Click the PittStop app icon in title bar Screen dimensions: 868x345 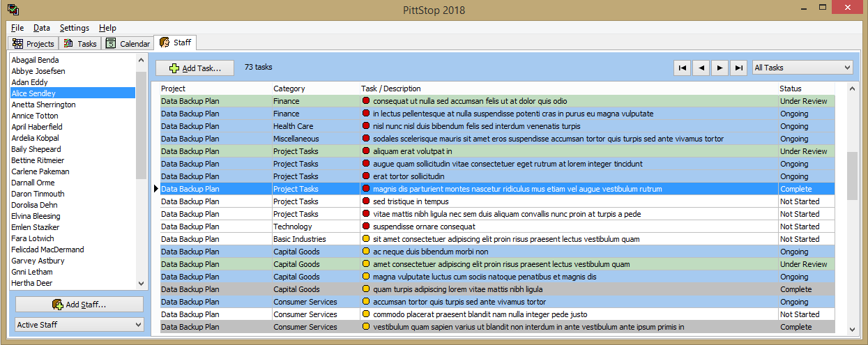(13, 10)
